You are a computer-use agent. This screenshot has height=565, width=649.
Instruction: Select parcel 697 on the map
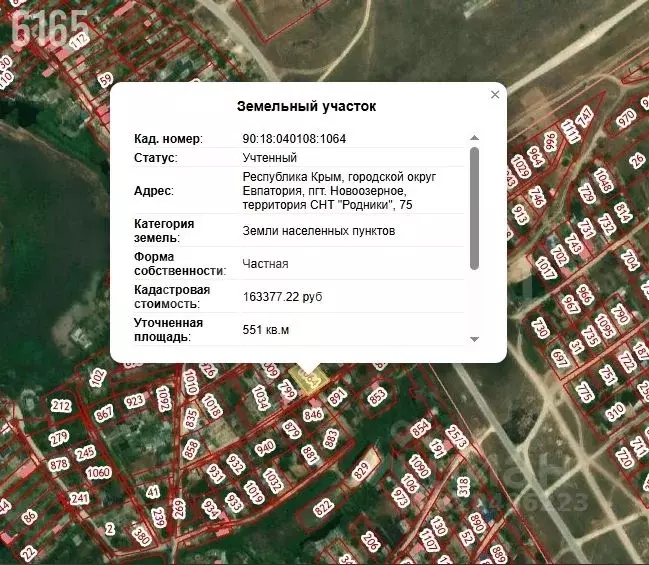[560, 358]
